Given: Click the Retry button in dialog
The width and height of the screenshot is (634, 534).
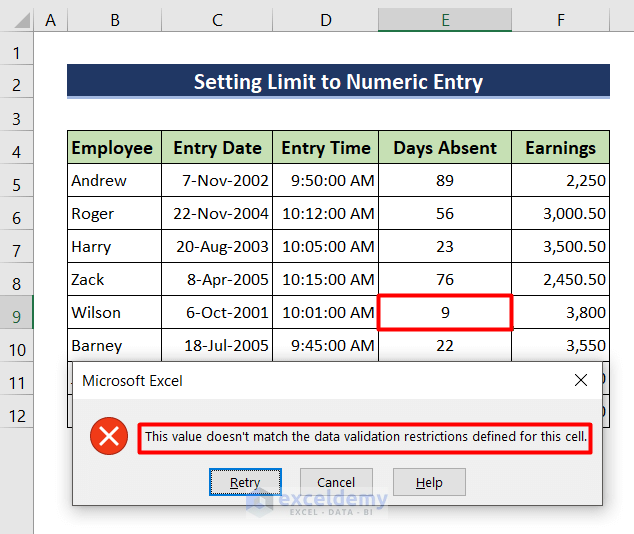Looking at the screenshot, I should pos(245,482).
